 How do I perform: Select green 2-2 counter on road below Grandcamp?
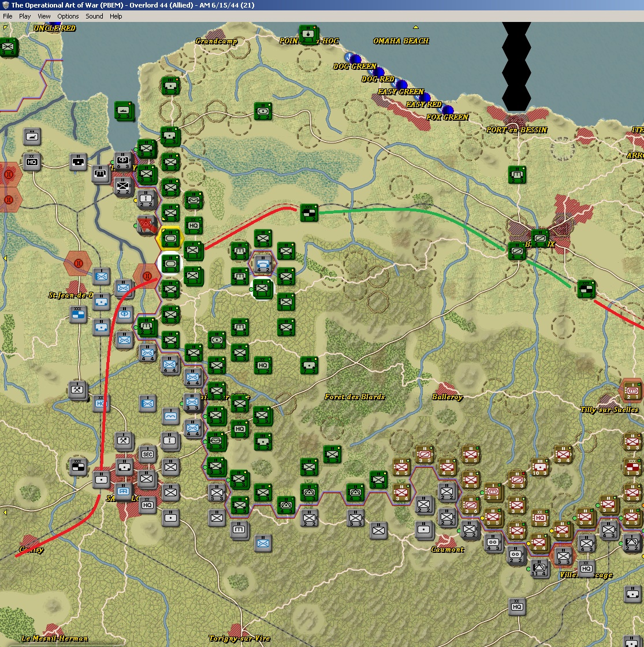(262, 111)
